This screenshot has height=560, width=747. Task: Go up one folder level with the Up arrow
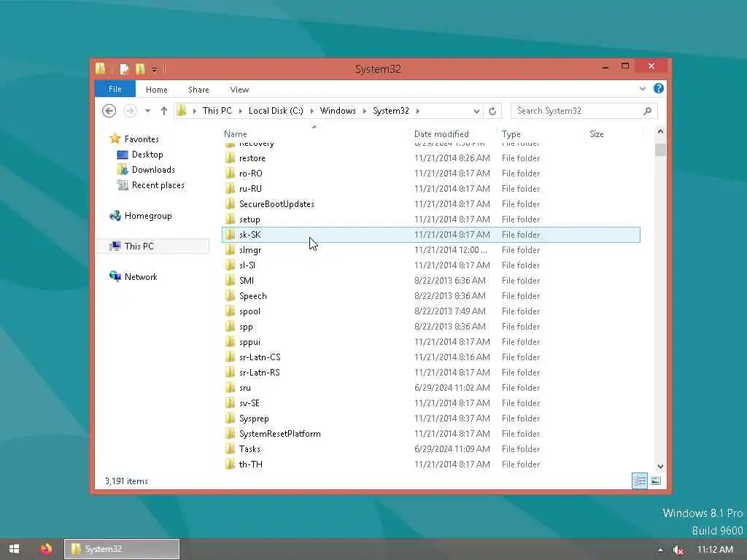[164, 111]
